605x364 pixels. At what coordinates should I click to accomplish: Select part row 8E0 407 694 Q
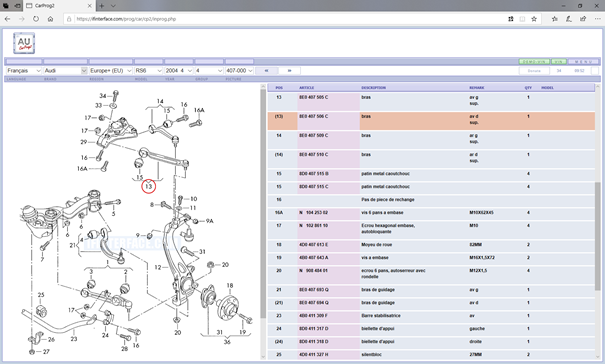pos(431,303)
